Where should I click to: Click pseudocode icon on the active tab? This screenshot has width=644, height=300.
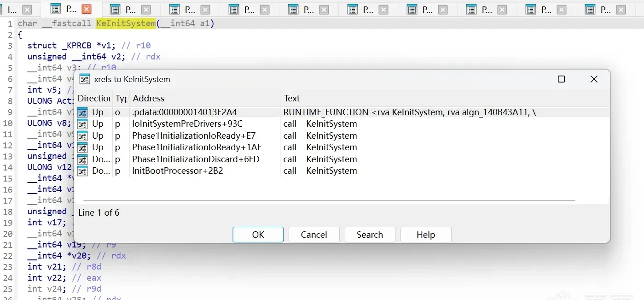coord(55,9)
